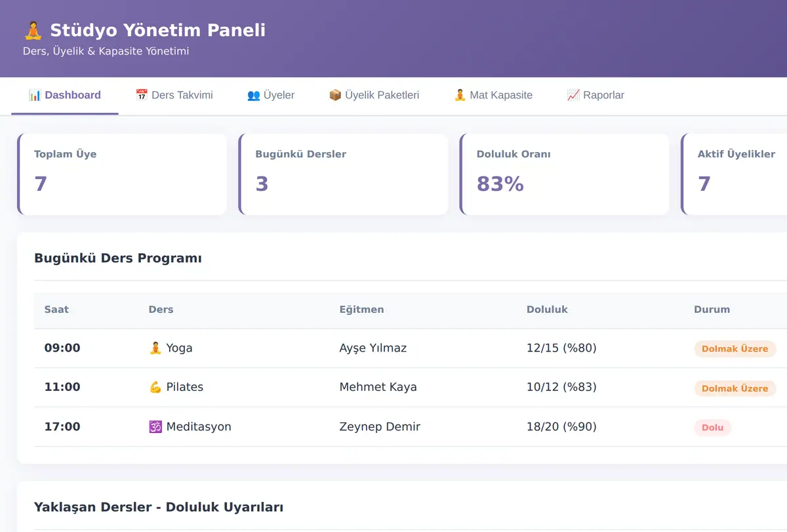Screen dimensions: 787x532
Task: Open the Raporlar tab
Action: 595,95
